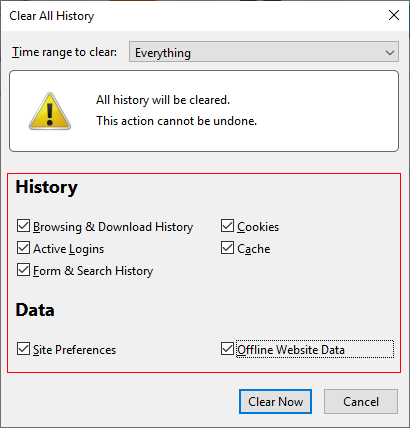The height and width of the screenshot is (428, 410).
Task: Click the Clear All History title bar
Action: tap(193, 15)
